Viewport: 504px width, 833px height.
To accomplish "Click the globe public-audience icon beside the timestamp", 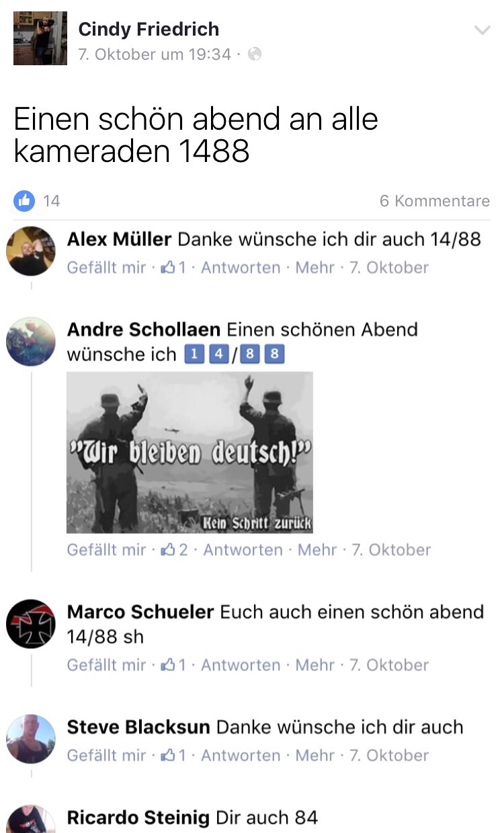I will click(x=255, y=54).
